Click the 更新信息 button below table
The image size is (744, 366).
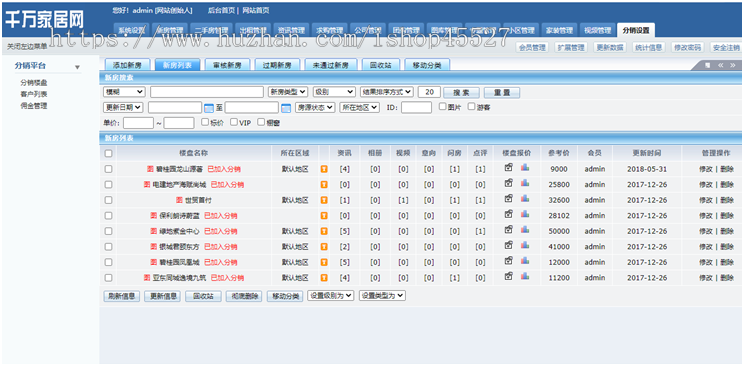pos(162,296)
